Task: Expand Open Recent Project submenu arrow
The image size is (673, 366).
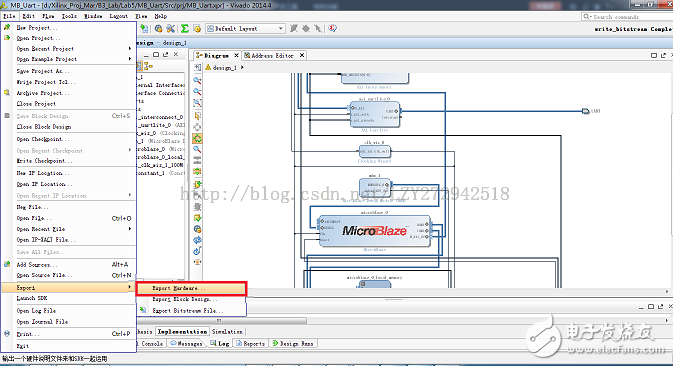Action: coord(130,48)
